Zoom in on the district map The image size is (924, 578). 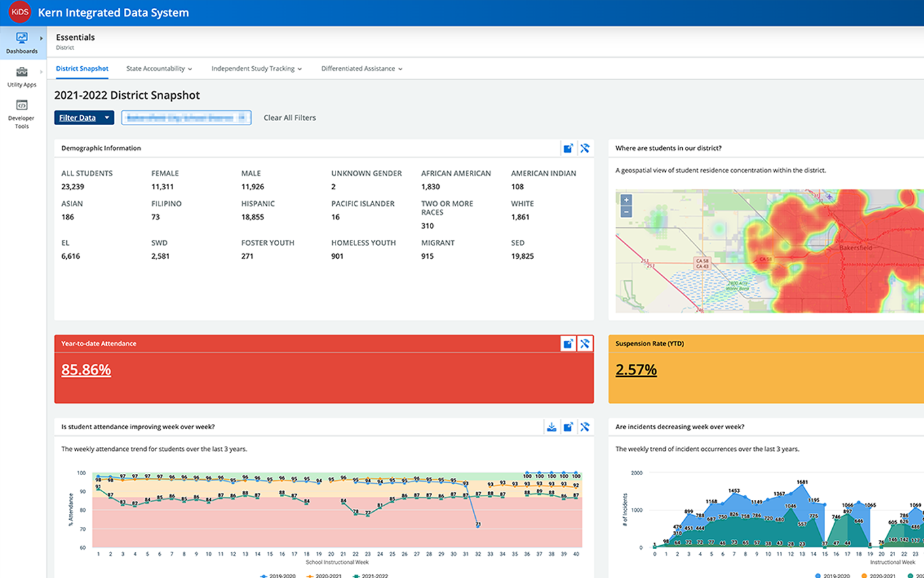(626, 200)
